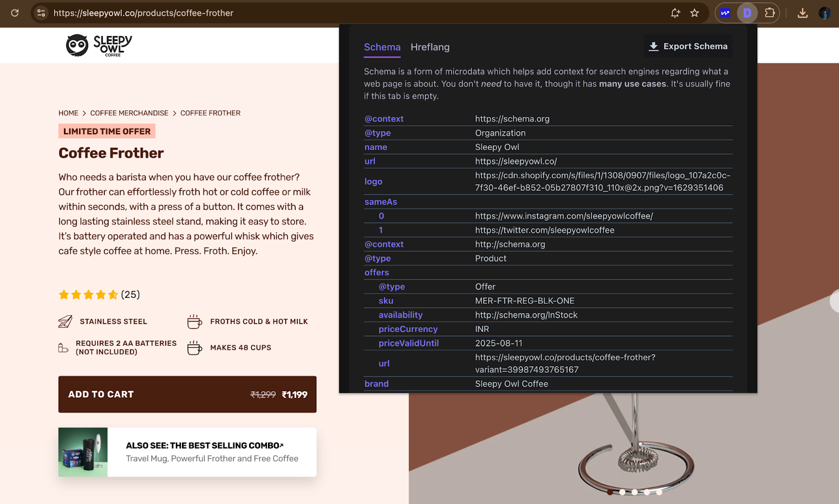Click the sku key in offers
The height and width of the screenshot is (504, 839).
tap(386, 301)
